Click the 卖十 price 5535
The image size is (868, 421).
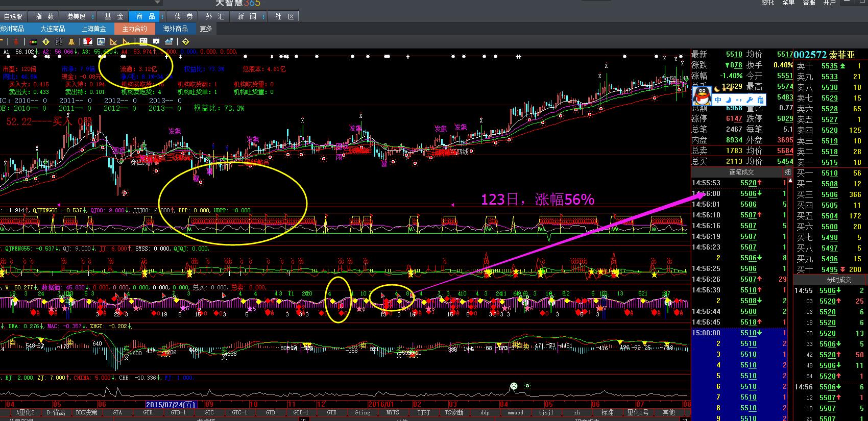coord(830,66)
